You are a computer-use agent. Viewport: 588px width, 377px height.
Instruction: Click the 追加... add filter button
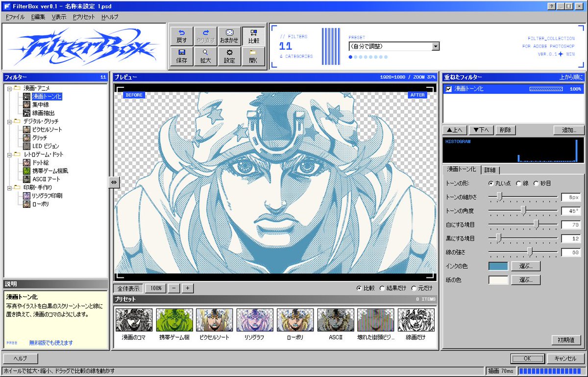tap(569, 130)
